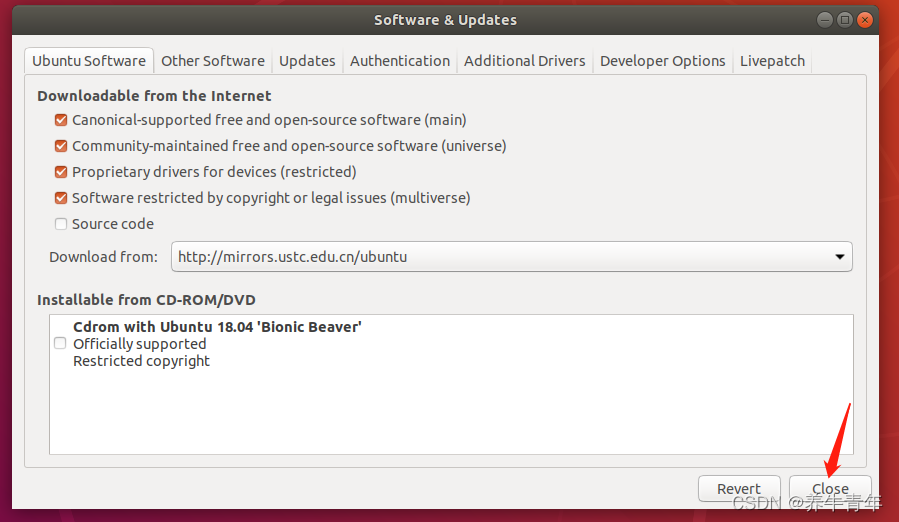Click the Cdrom with Ubuntu 18.04 'Bionic Beaver' entry

point(217,327)
